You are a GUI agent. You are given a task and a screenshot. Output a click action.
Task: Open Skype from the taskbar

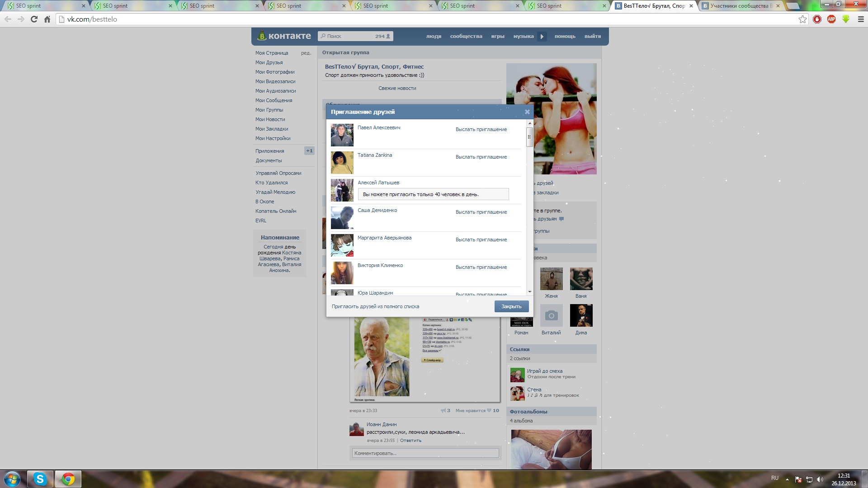click(x=40, y=479)
